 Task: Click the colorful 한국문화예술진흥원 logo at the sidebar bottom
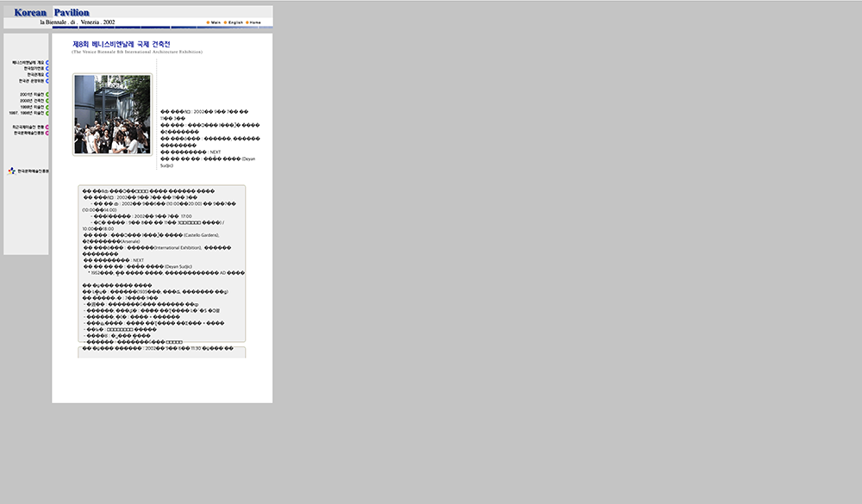[x=28, y=171]
